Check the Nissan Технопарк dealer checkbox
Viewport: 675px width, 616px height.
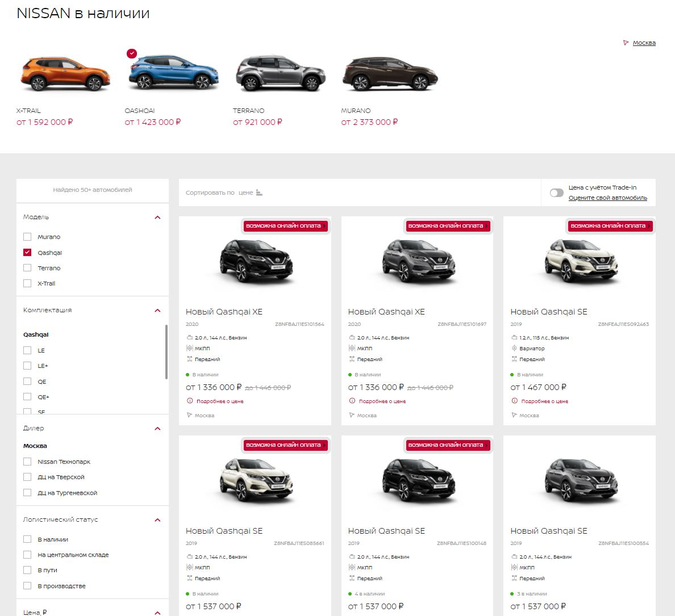click(x=27, y=462)
